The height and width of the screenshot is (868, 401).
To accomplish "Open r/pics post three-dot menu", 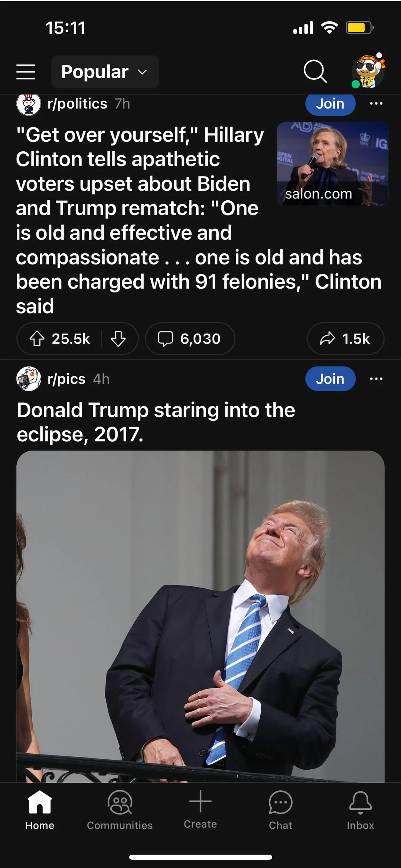I will pyautogui.click(x=376, y=379).
